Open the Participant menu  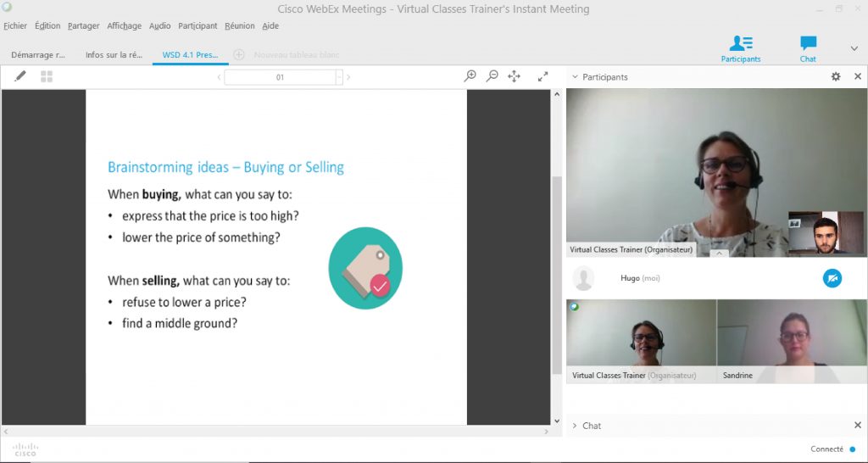pos(198,25)
